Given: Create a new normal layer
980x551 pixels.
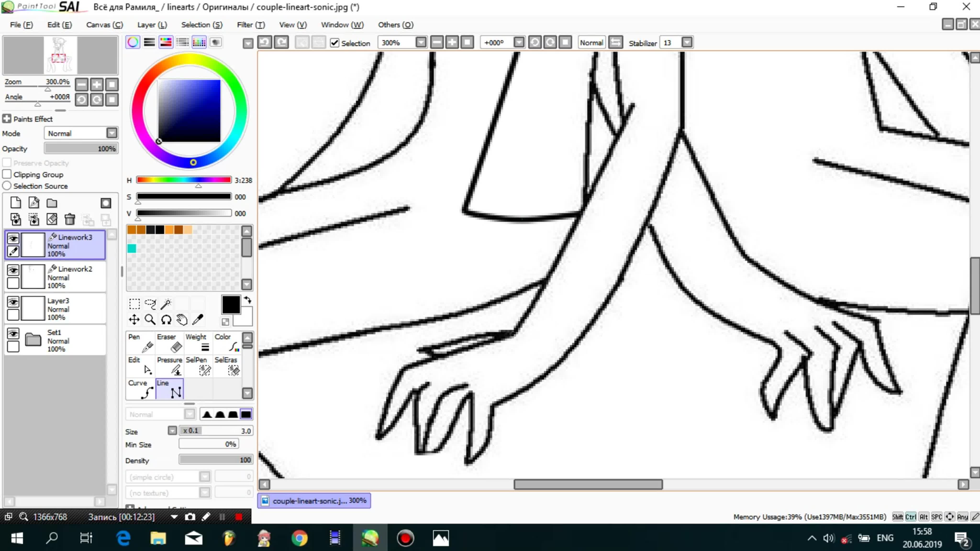Looking at the screenshot, I should pos(16,203).
